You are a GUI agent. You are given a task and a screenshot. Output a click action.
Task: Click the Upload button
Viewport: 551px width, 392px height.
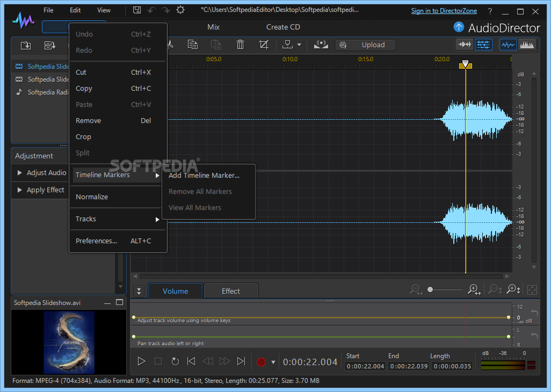[366, 45]
